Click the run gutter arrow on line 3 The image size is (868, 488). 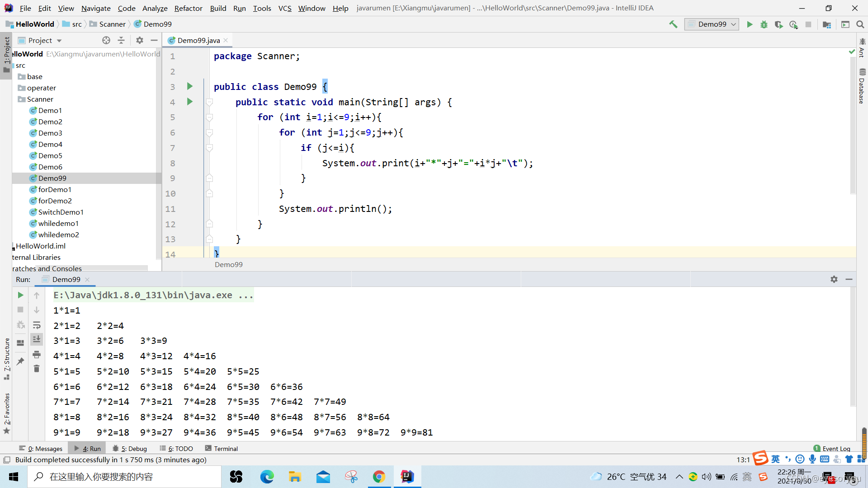pos(190,86)
